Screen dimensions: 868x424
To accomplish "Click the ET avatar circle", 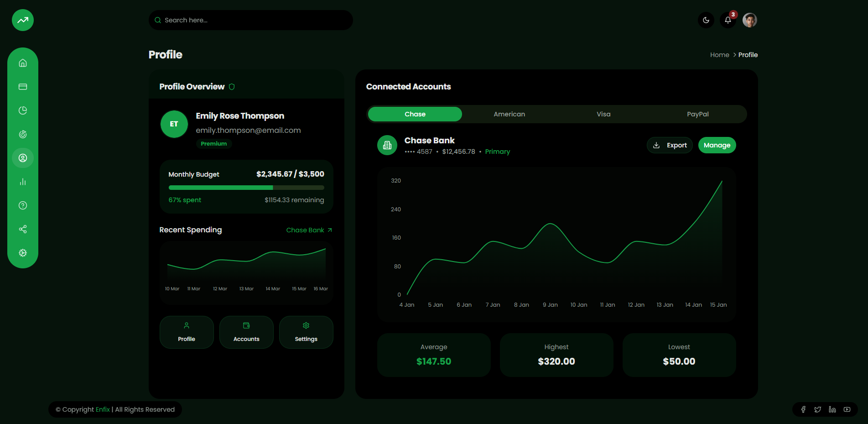I will (174, 124).
